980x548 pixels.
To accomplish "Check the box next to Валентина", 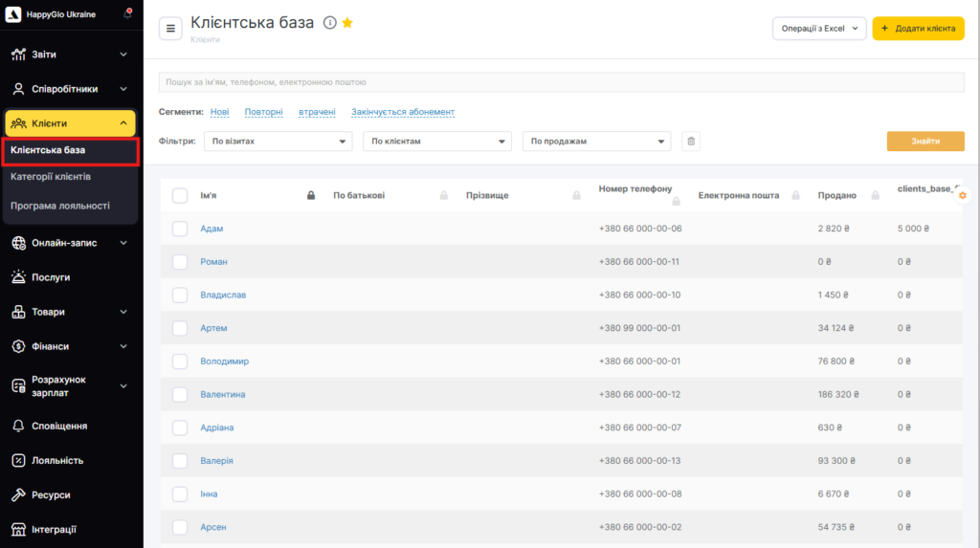I will (180, 394).
